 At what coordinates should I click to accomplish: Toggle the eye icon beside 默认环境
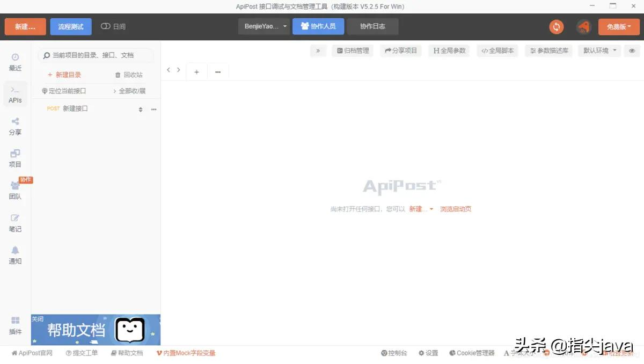(632, 51)
